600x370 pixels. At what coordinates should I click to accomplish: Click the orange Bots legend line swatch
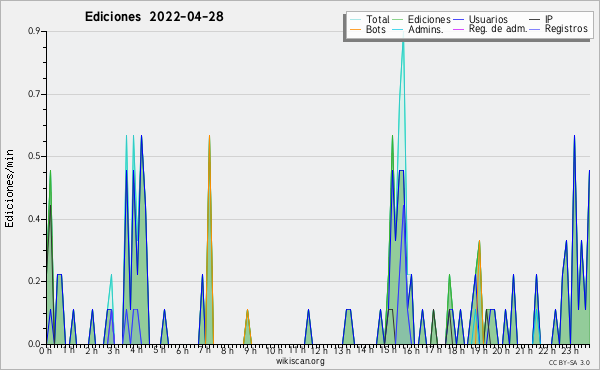pyautogui.click(x=355, y=29)
